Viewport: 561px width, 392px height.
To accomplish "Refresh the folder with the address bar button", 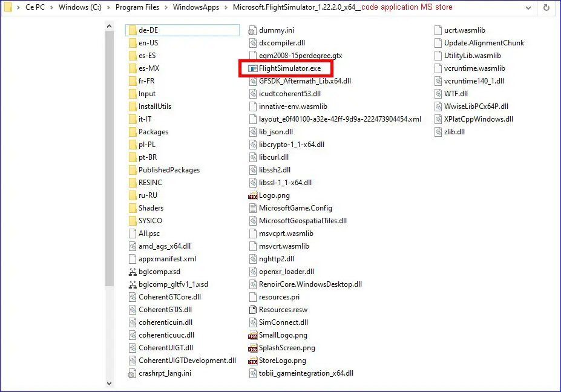I will 546,7.
